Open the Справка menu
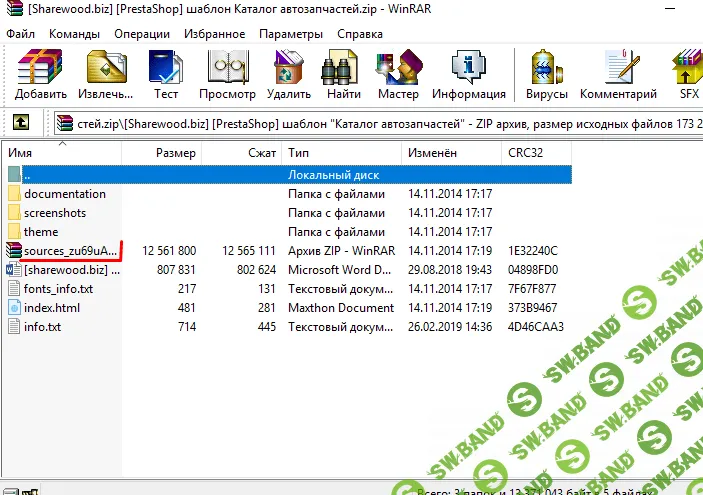This screenshot has height=495, width=703. click(360, 34)
